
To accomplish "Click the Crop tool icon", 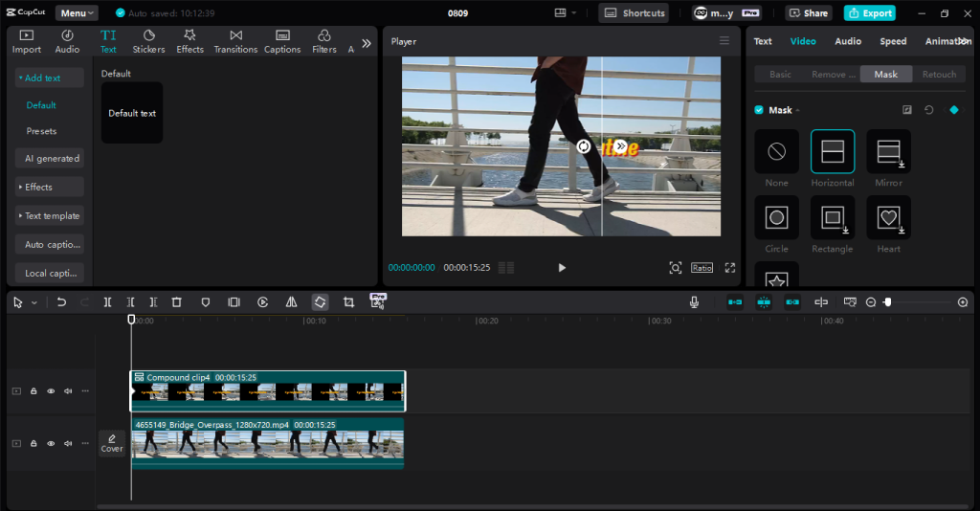I will click(348, 302).
